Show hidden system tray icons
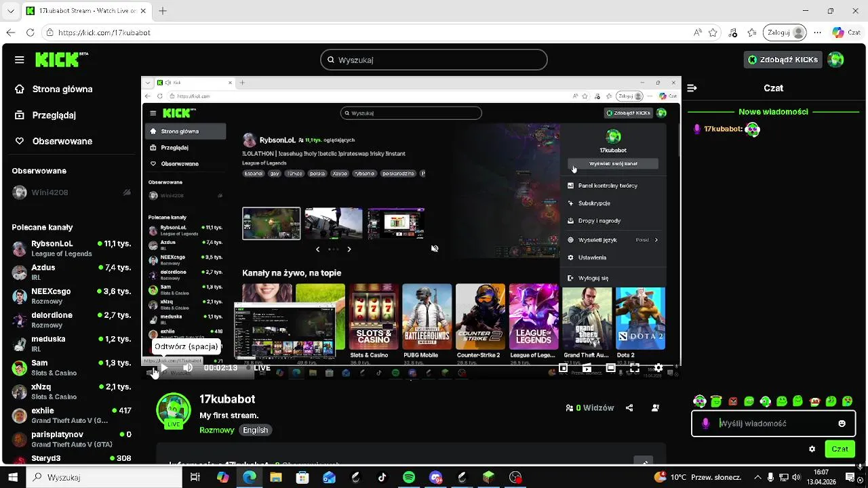The height and width of the screenshot is (488, 868). [758, 477]
